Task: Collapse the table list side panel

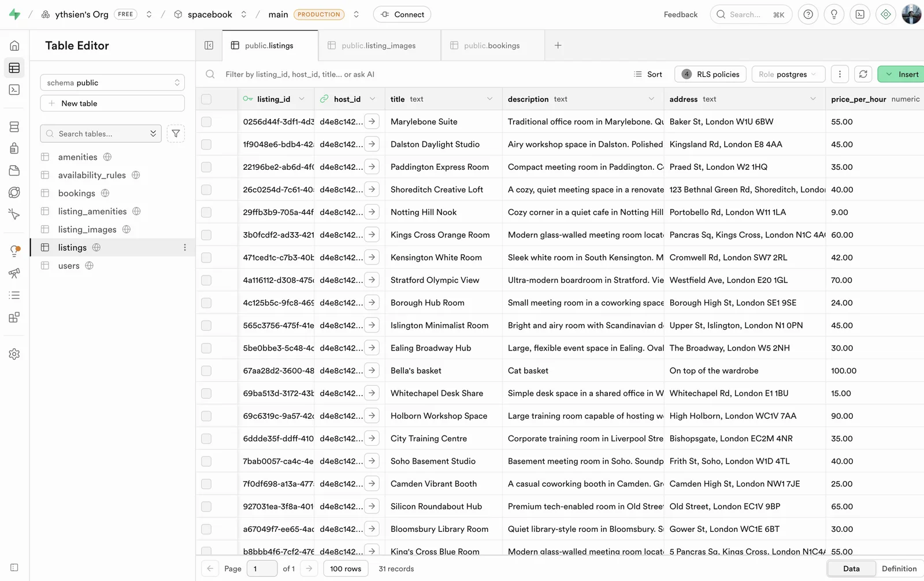Action: pos(209,46)
